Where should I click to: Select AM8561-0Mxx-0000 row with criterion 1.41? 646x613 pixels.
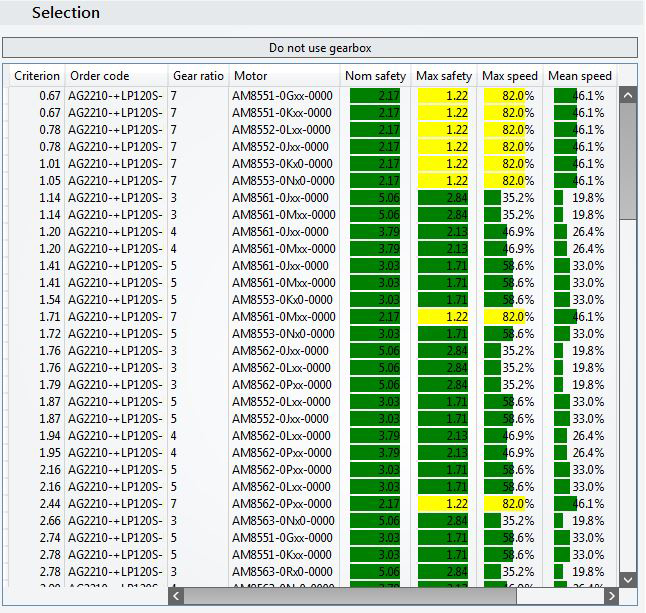click(313, 283)
